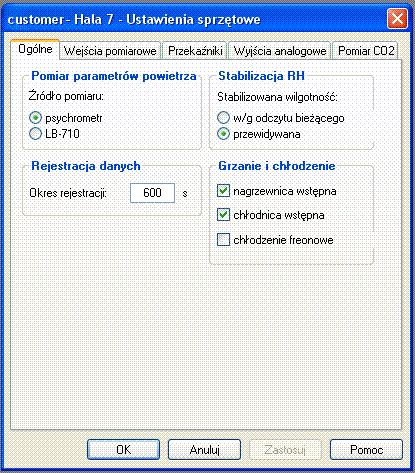
Task: Toggle the chłodnica wstępna checkbox
Action: pos(223,215)
